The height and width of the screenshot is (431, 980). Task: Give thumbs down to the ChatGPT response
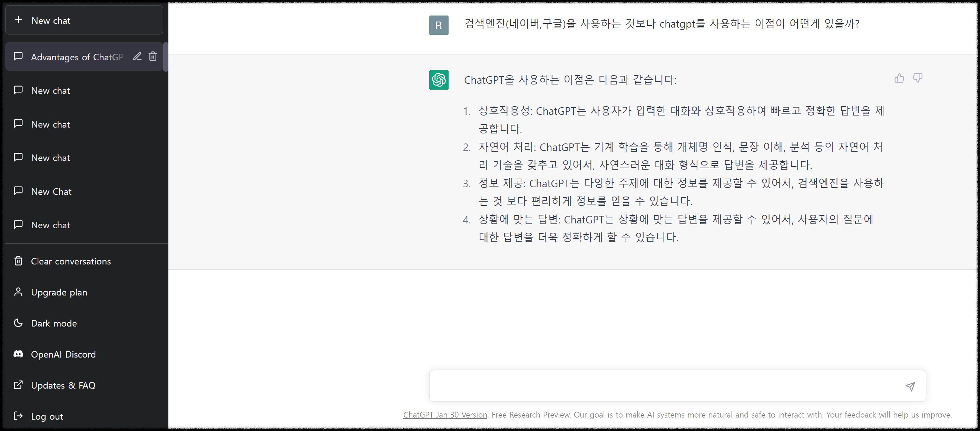point(918,78)
